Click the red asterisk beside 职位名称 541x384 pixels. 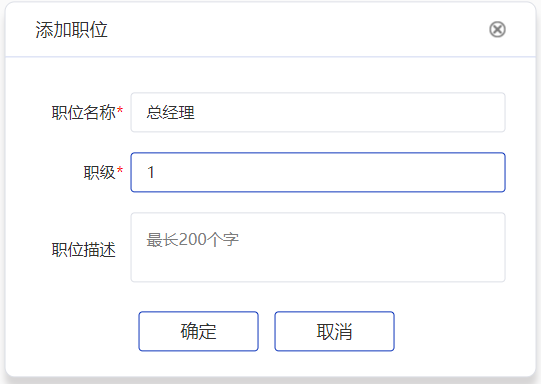click(x=120, y=110)
